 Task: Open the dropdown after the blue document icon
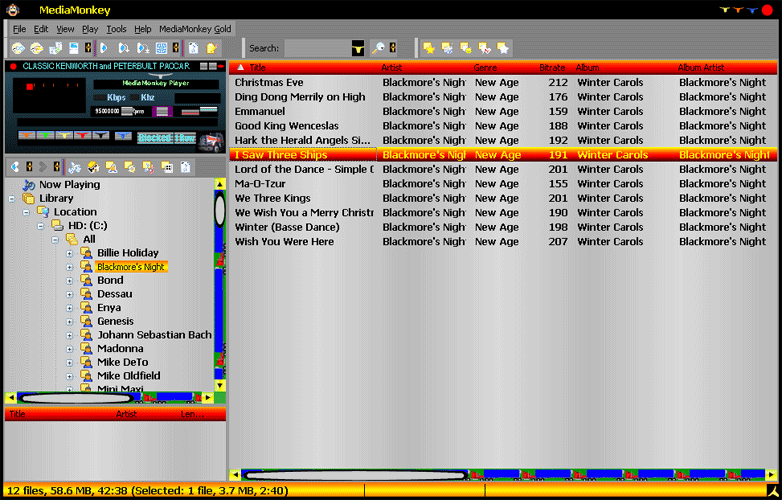88,48
